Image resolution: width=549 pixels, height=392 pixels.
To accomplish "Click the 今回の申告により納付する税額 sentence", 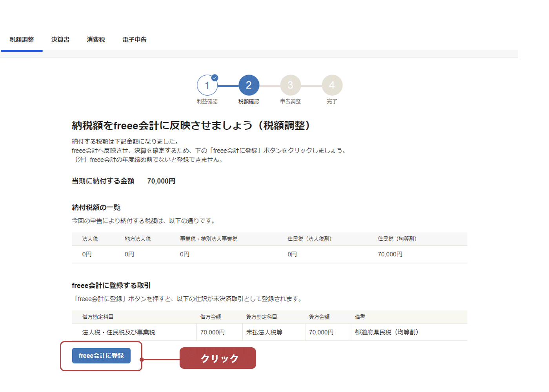I will [144, 221].
